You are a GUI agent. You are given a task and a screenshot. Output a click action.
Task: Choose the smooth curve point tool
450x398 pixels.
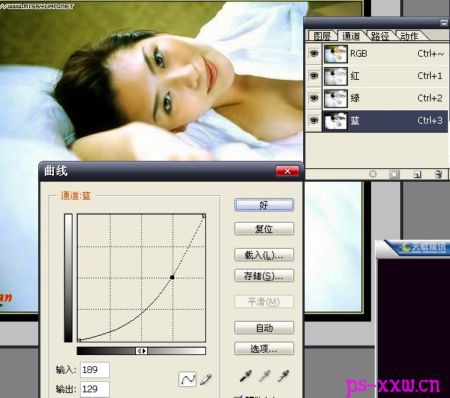tap(187, 379)
